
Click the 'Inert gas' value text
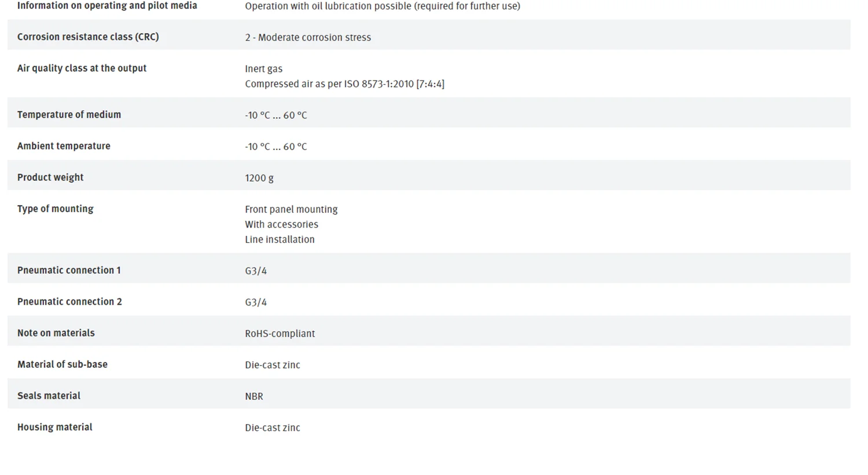pos(264,68)
